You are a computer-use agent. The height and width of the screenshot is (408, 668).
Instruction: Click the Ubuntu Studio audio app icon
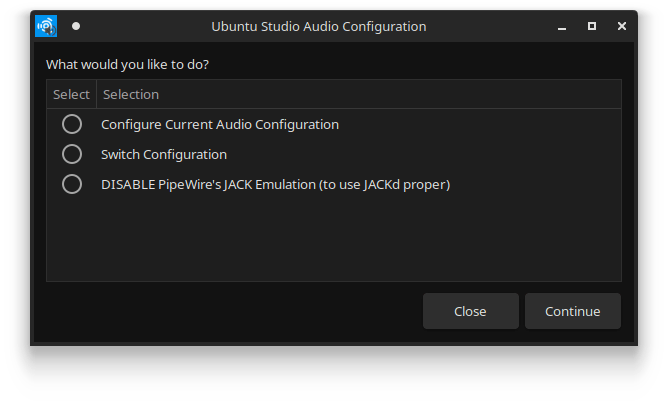47,26
